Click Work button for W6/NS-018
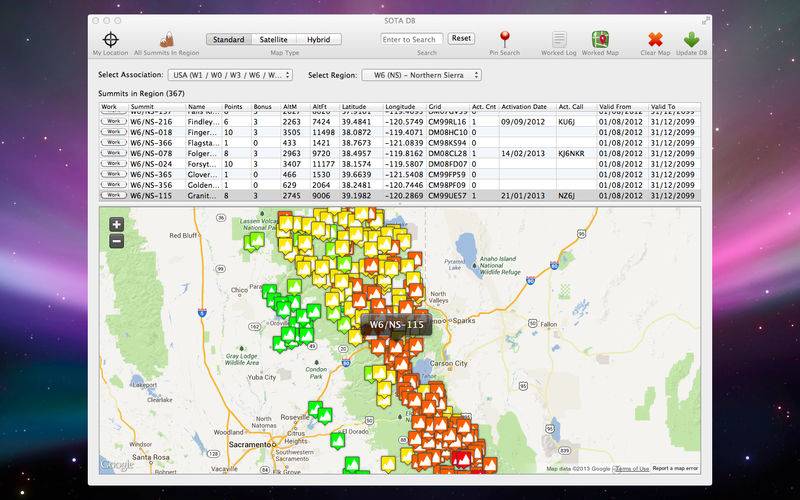Viewport: 800px width, 500px height. (x=113, y=132)
